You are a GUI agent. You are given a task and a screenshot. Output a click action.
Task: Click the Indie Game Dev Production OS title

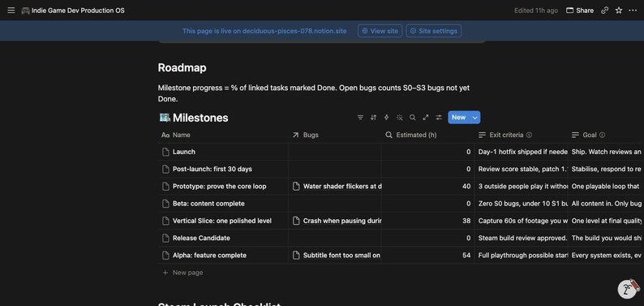click(78, 11)
